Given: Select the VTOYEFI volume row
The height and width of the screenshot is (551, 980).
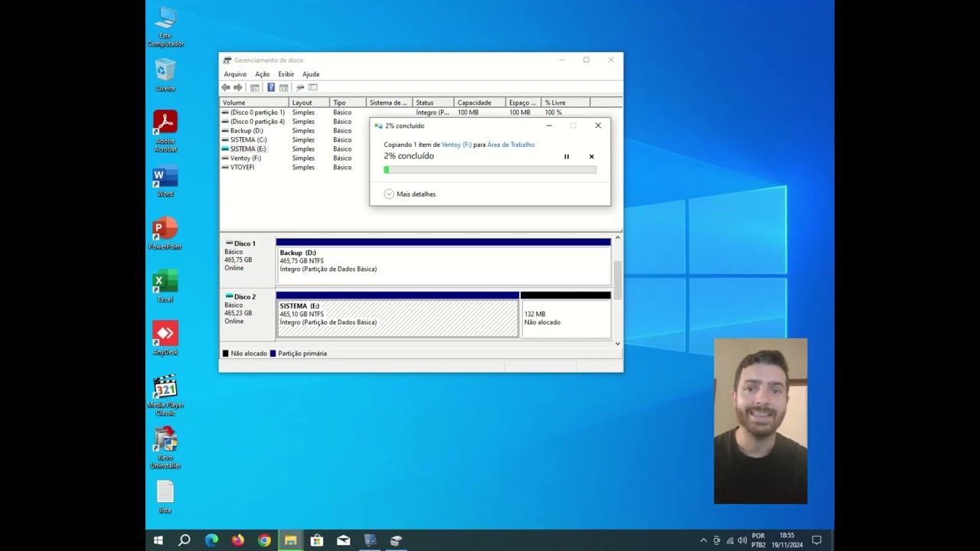Looking at the screenshot, I should (242, 168).
